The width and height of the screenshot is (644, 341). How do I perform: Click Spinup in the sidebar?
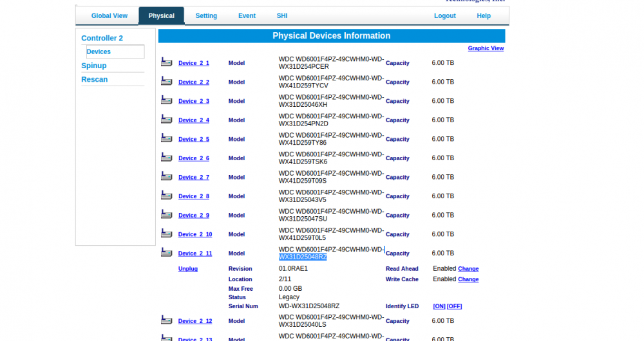pos(93,66)
